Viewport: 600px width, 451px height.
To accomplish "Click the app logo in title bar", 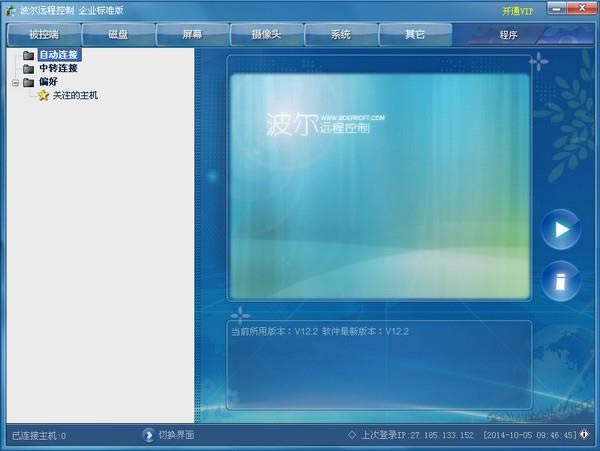I will [x=10, y=10].
